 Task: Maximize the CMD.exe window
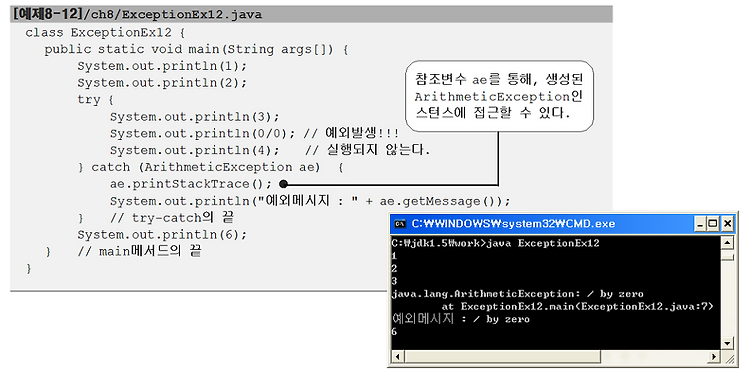[x=714, y=223]
